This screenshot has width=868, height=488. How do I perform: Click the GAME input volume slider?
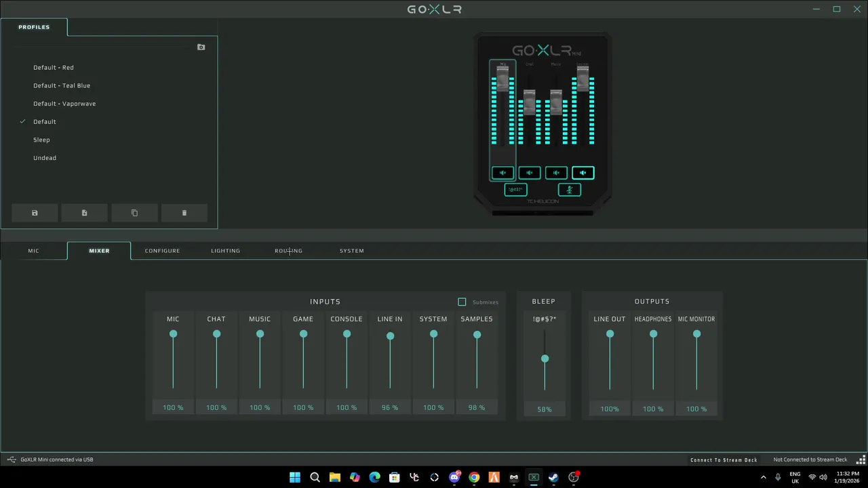[x=303, y=361]
